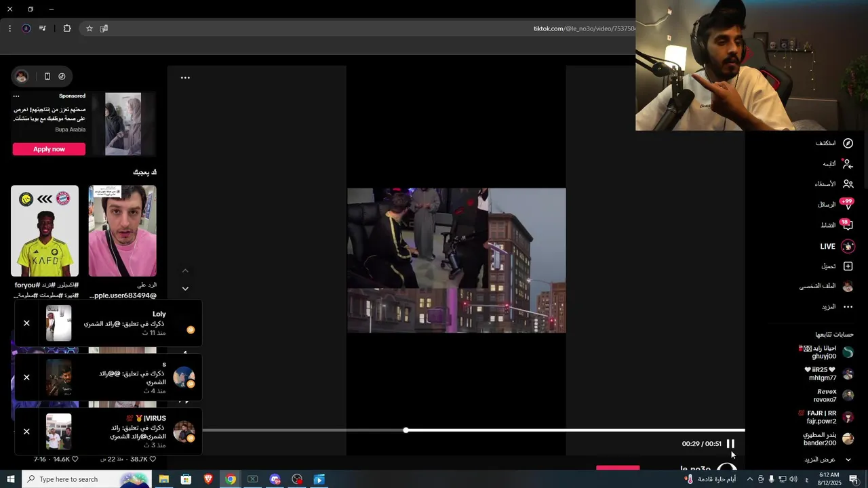Open the Chrome profile avatar
This screenshot has height=488, width=868.
click(x=26, y=28)
